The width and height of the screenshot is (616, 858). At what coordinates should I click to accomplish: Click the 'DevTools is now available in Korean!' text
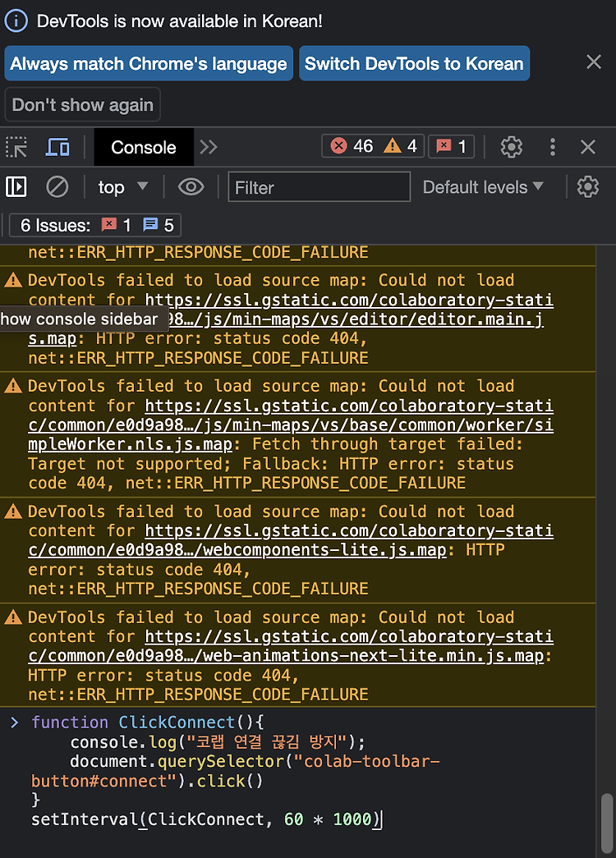[180, 21]
